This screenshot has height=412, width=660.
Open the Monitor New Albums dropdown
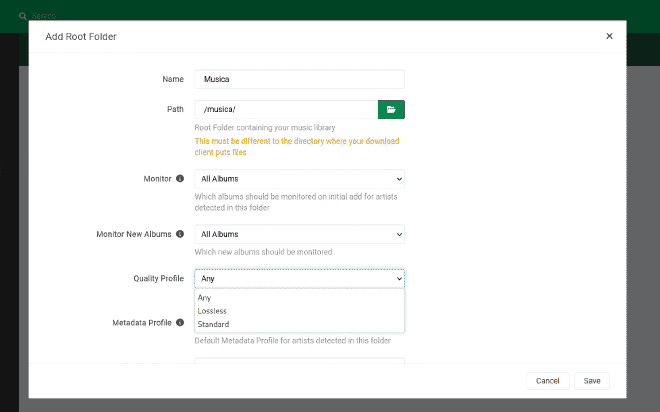(x=299, y=234)
